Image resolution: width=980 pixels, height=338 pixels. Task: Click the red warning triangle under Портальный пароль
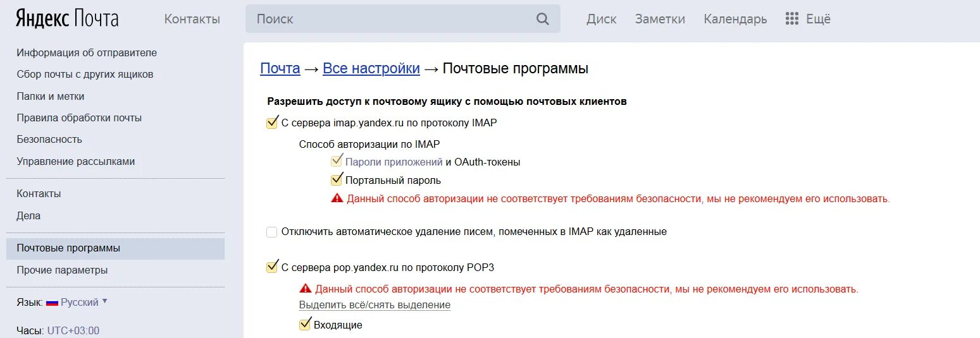tap(337, 198)
